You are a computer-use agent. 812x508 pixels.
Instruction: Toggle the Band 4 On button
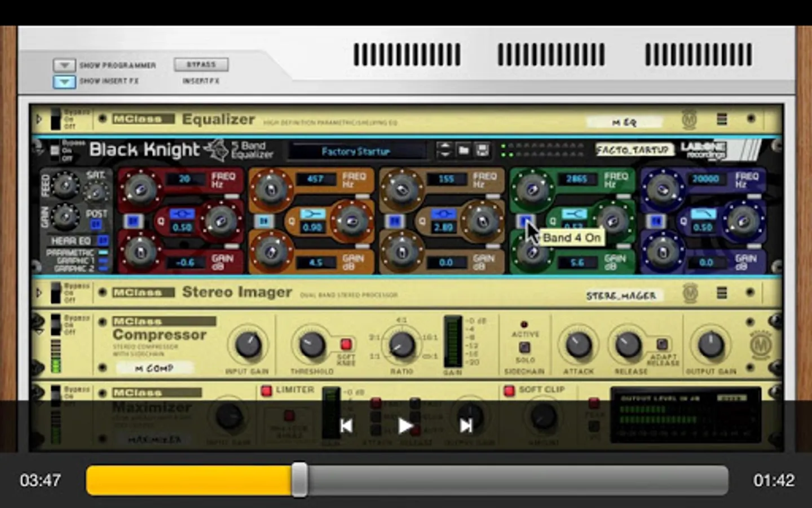[x=526, y=221]
